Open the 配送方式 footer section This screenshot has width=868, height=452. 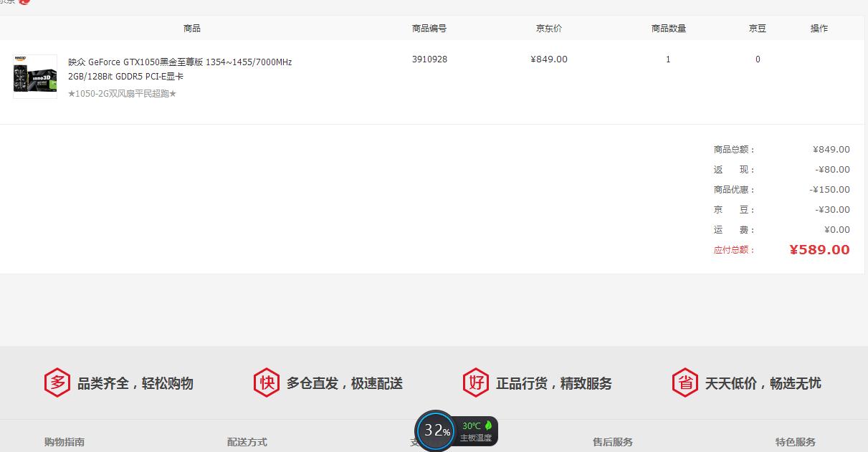[247, 442]
